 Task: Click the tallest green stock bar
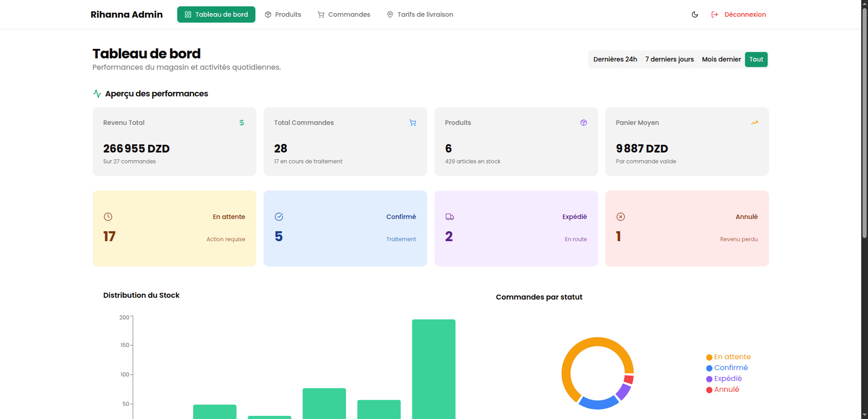pyautogui.click(x=434, y=369)
